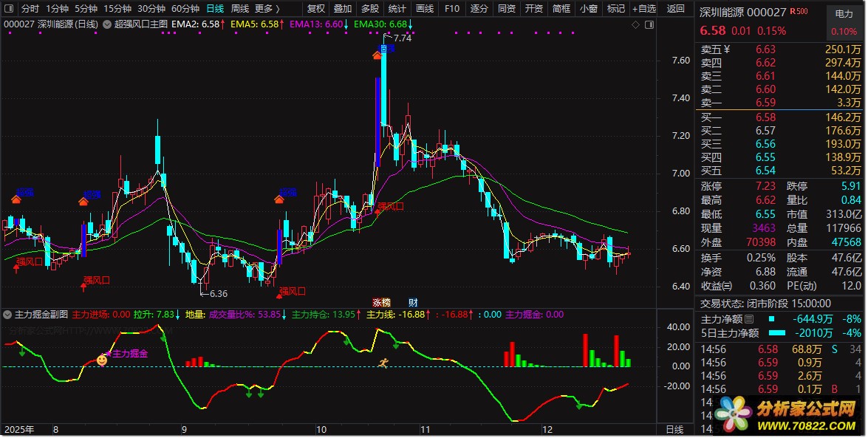Open the 复权 adjustment option
This screenshot has width=868, height=438.
(x=315, y=8)
